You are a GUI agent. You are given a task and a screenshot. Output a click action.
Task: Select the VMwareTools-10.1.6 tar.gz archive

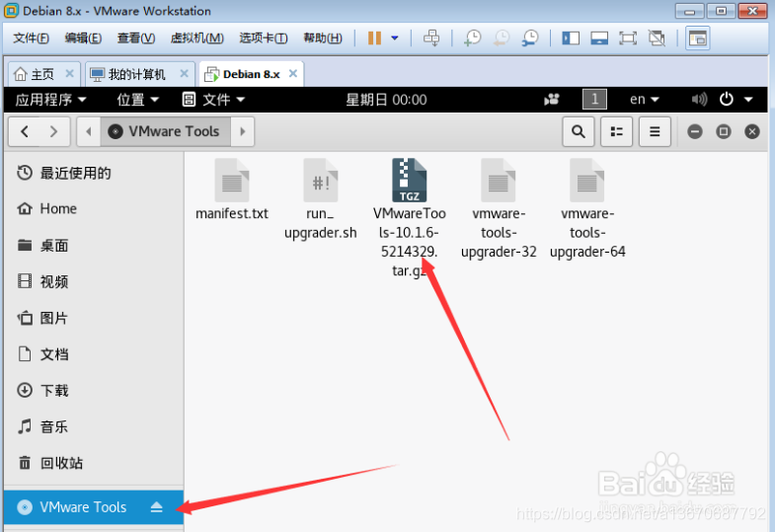click(x=410, y=218)
